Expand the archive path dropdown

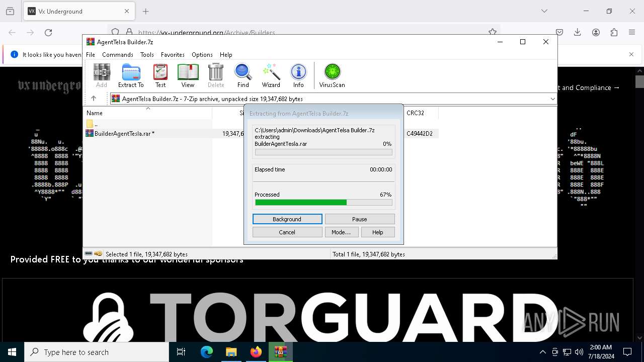pos(552,99)
